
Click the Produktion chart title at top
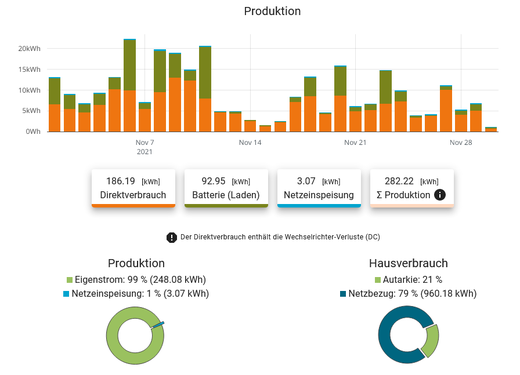coord(272,11)
